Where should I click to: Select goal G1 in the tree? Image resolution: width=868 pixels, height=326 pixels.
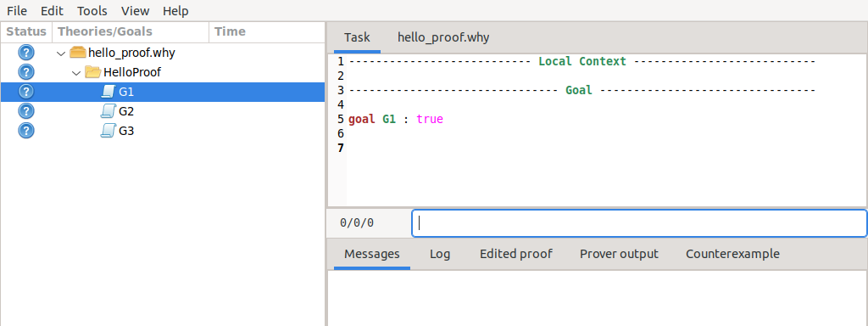[163, 92]
